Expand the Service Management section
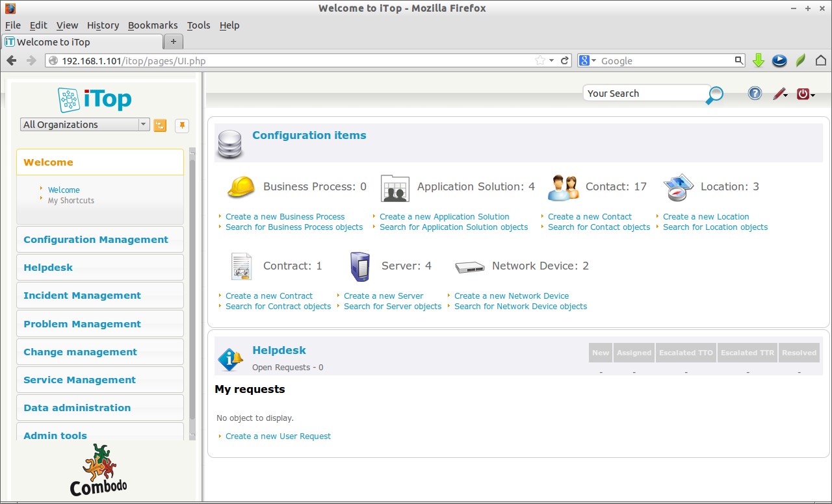The width and height of the screenshot is (832, 504). [x=100, y=380]
